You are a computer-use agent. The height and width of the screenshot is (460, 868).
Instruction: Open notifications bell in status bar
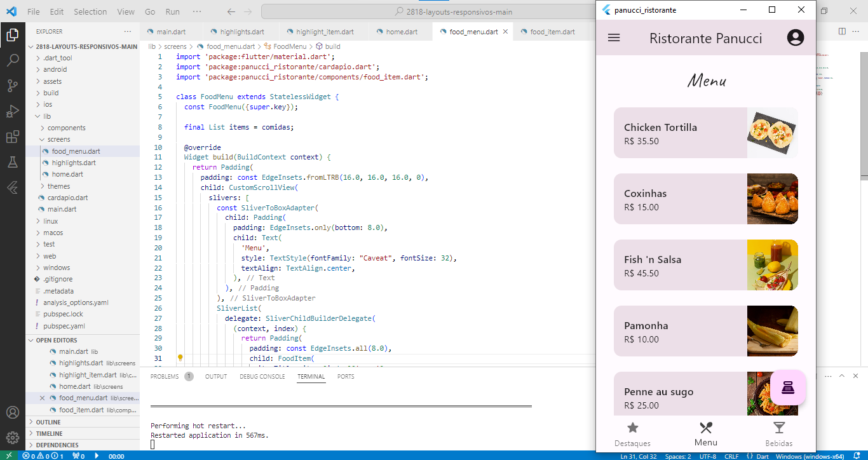point(858,456)
